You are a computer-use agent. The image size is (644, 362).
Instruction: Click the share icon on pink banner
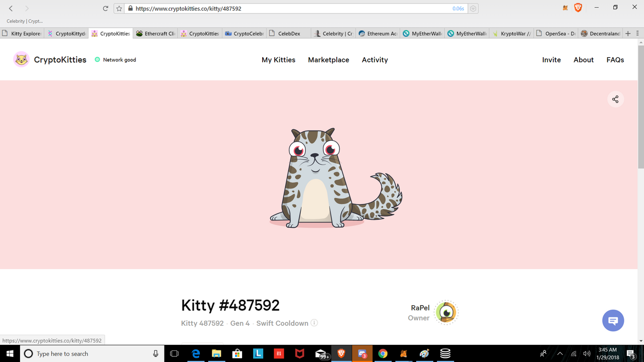[x=615, y=99]
